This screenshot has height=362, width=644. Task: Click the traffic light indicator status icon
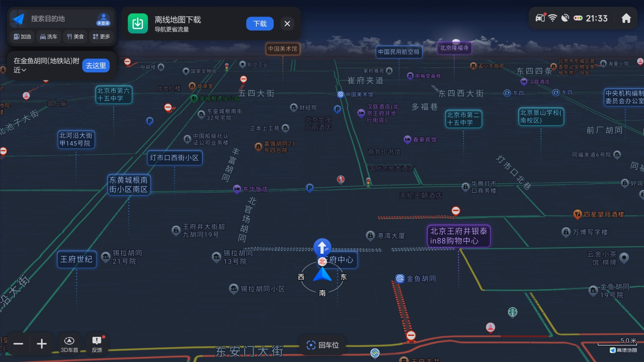coord(578,18)
